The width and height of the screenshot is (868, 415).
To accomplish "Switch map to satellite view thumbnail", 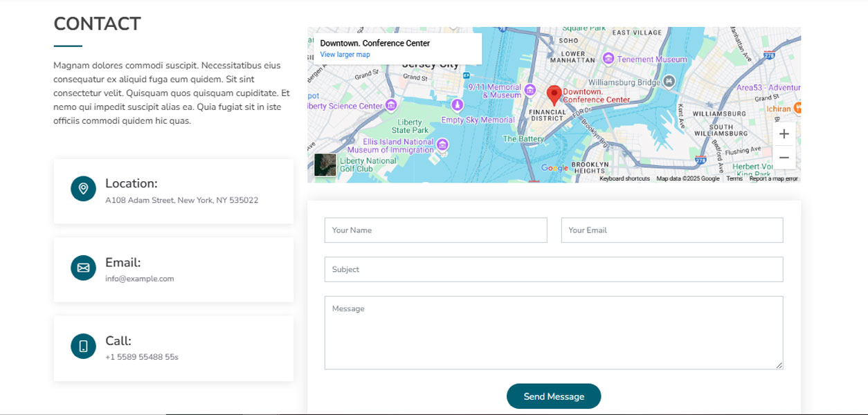I will point(325,165).
